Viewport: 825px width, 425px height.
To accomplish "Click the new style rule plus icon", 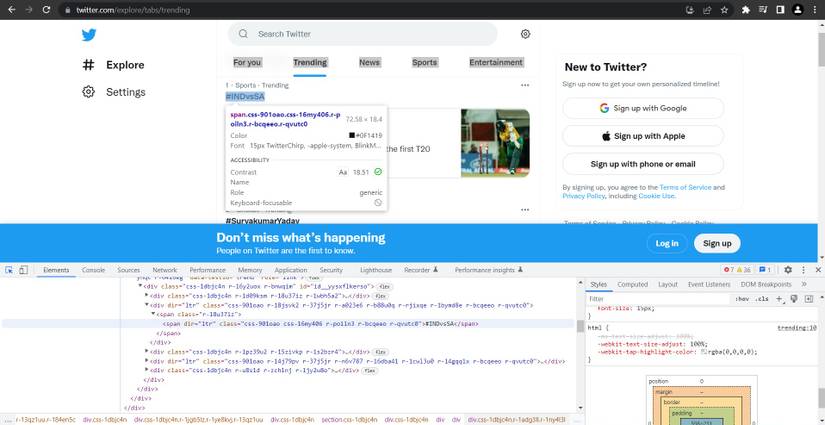I will 779,299.
